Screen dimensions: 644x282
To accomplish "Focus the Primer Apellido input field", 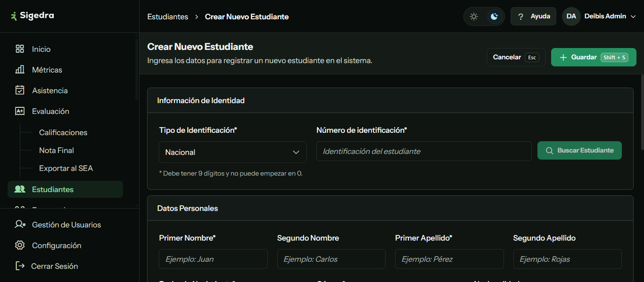I will [449, 259].
